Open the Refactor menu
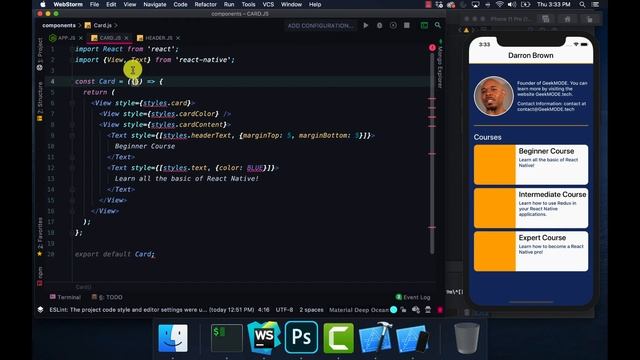The image size is (640, 360). click(x=205, y=4)
